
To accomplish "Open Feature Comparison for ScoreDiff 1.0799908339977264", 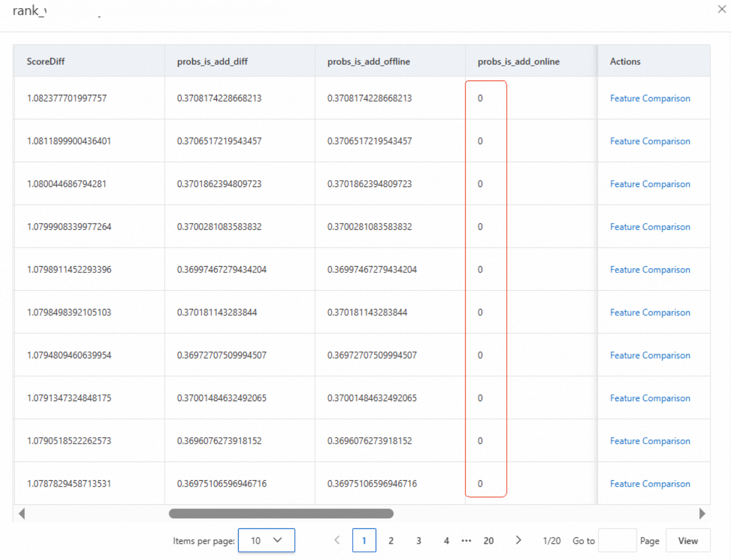I will click(650, 227).
